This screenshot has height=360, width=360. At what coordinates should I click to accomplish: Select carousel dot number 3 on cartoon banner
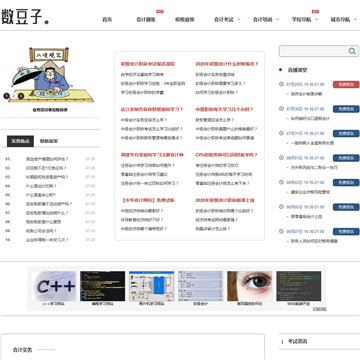[x=21, y=96]
